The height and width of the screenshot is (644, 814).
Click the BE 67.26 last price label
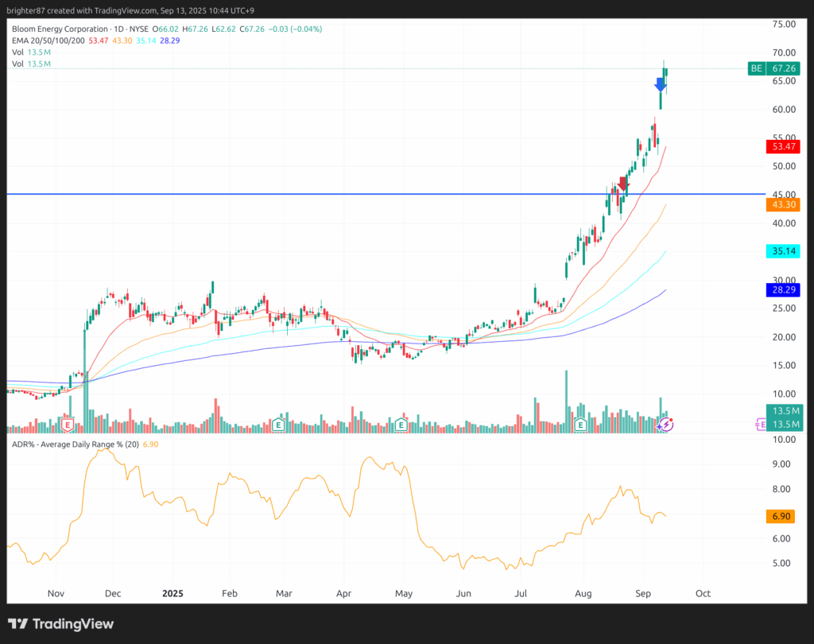(776, 68)
